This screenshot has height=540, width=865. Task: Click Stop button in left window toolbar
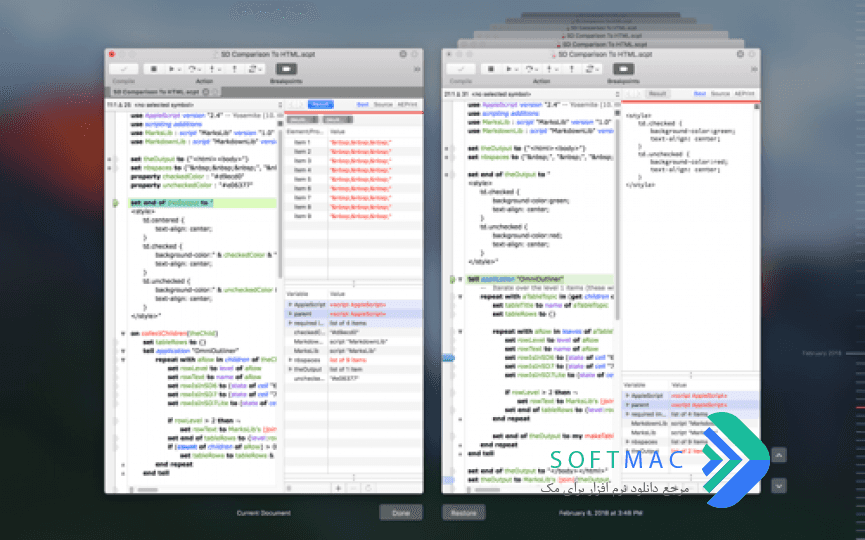click(154, 69)
